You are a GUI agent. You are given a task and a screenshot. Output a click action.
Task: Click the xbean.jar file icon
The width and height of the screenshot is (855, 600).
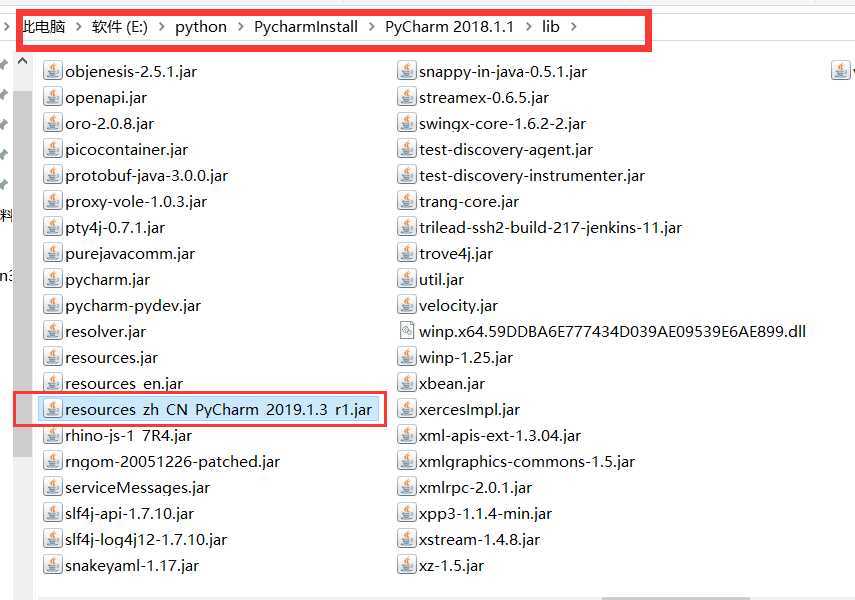pyautogui.click(x=406, y=383)
